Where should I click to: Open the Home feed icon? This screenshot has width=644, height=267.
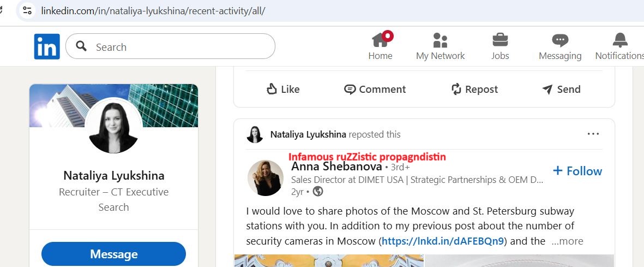tap(380, 40)
